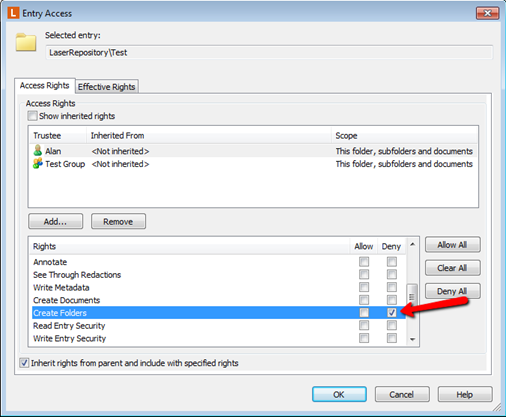Click the Test Group trustee icon
This screenshot has width=506, height=417.
pyautogui.click(x=38, y=164)
